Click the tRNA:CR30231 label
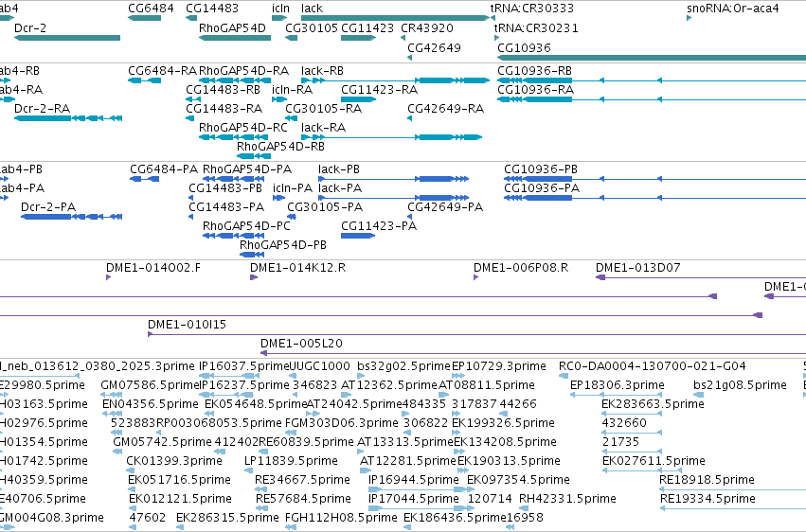Screen dimensions: 806x532 pyautogui.click(x=536, y=28)
